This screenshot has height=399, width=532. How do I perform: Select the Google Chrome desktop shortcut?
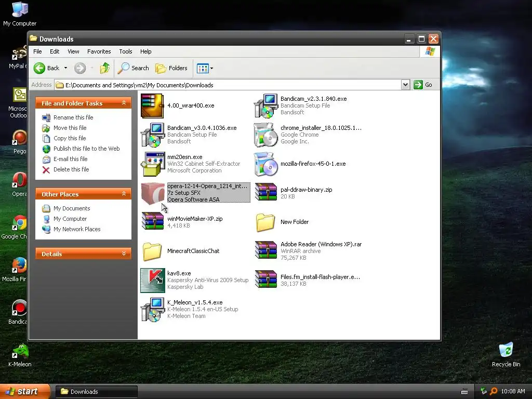pyautogui.click(x=14, y=228)
